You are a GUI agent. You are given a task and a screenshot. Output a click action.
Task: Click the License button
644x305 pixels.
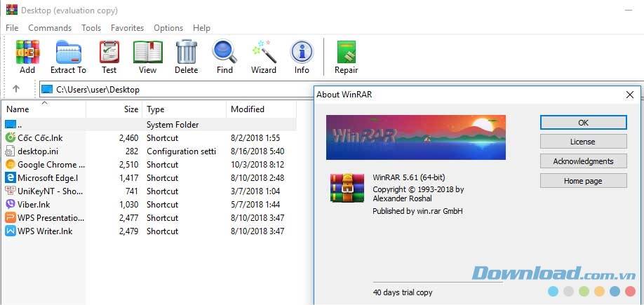click(583, 142)
